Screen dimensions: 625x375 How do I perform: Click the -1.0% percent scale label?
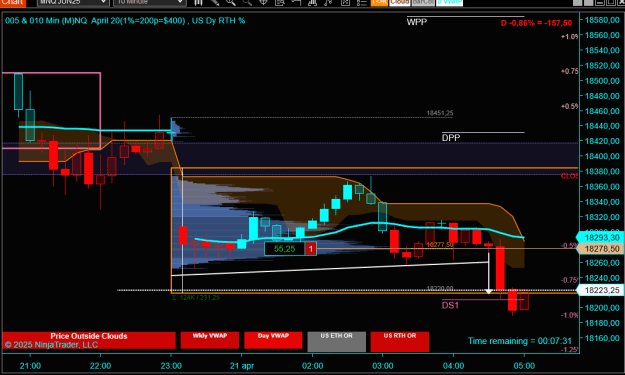click(x=570, y=315)
